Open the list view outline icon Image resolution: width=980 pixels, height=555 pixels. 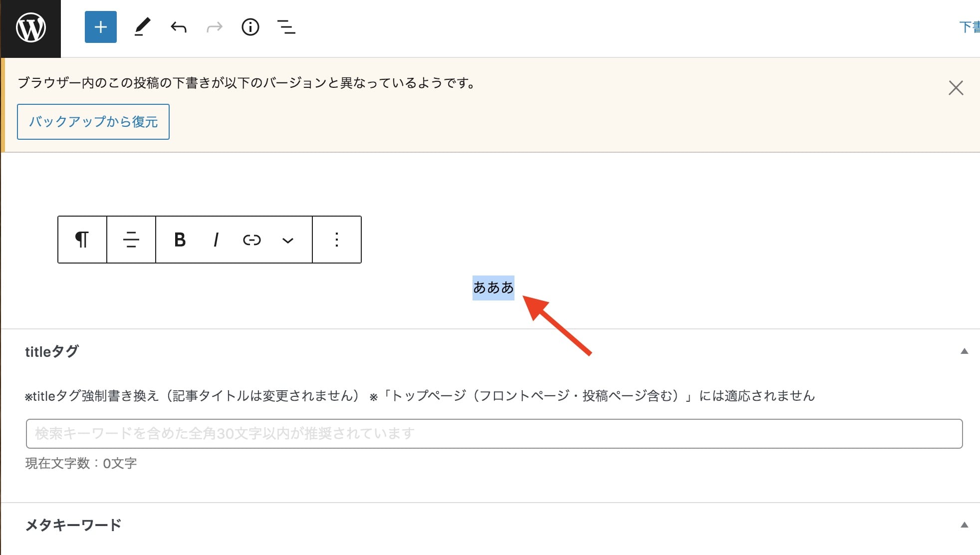coord(286,27)
